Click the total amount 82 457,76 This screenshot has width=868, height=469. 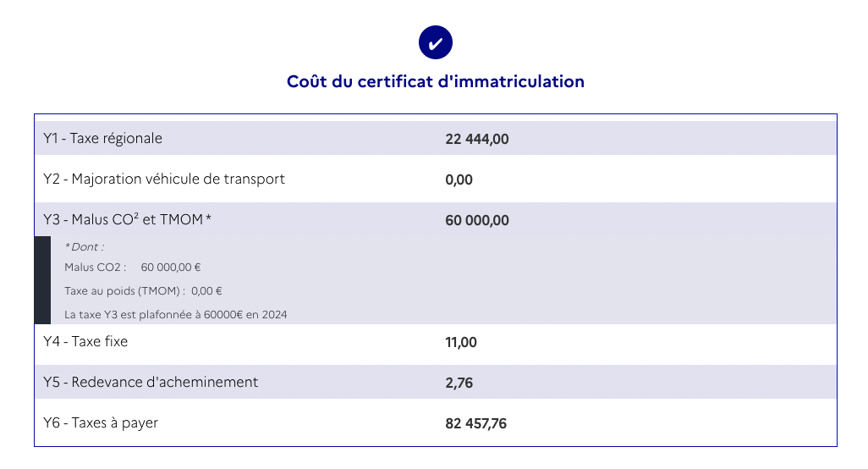475,423
